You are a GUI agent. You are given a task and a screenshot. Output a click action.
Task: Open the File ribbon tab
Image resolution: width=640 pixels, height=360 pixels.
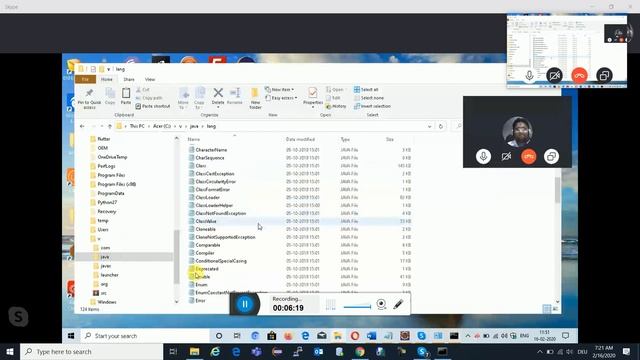coord(85,79)
